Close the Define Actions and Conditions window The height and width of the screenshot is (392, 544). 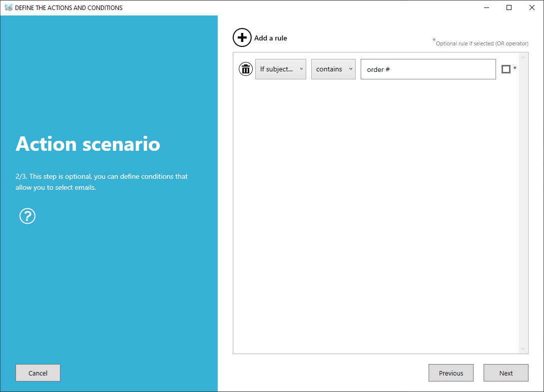(x=532, y=7)
